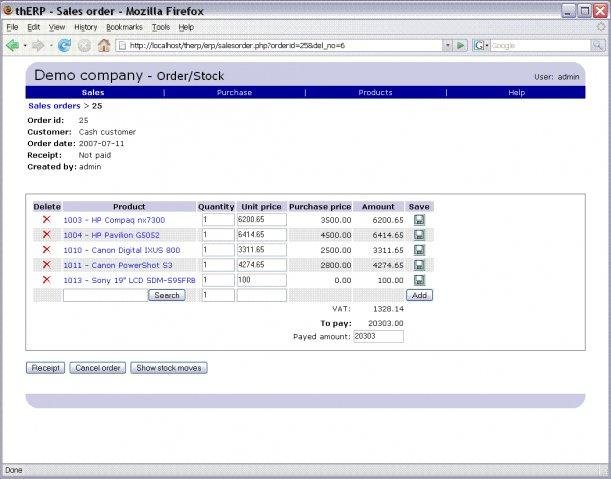Click unit price field showing 3311.65
Screen dimensions: 611x479
[261, 249]
